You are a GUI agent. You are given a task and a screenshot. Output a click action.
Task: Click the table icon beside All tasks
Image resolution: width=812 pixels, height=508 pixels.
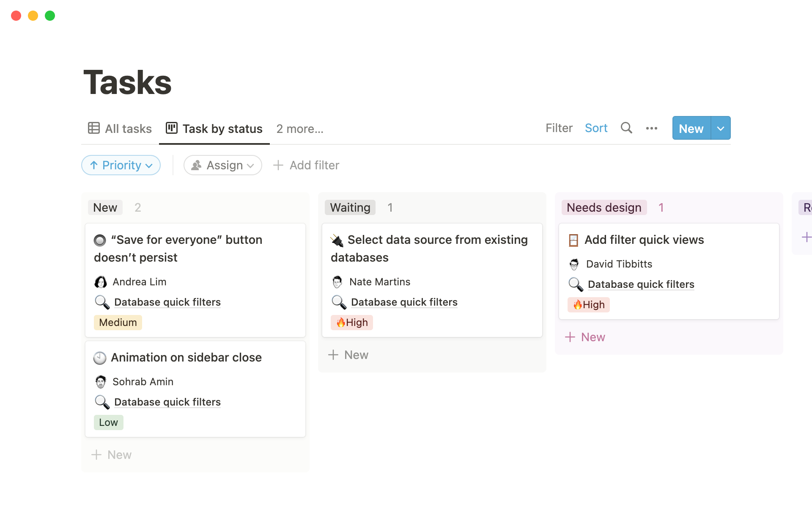(x=94, y=128)
